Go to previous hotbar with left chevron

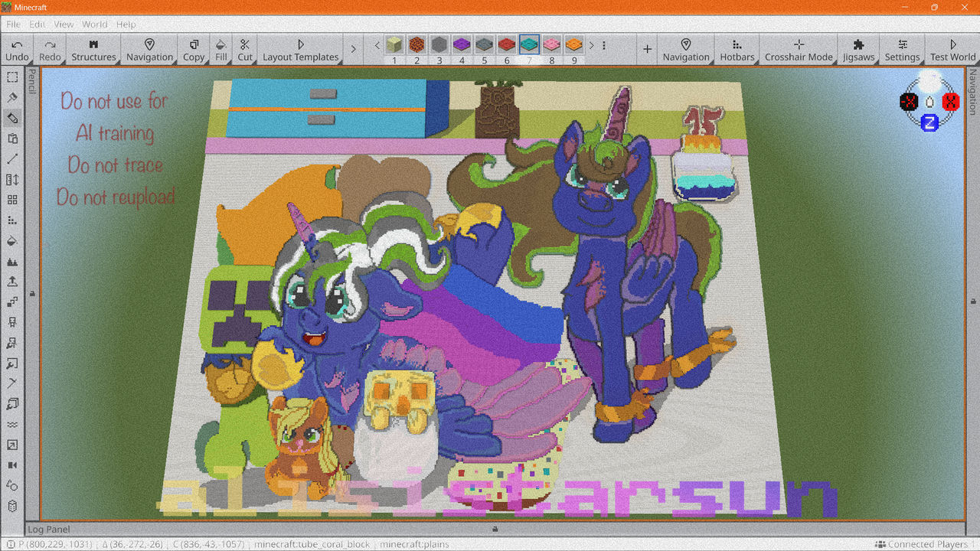coord(377,45)
